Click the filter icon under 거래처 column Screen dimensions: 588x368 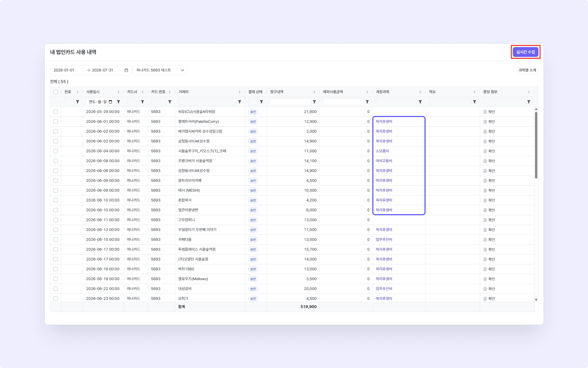click(240, 102)
